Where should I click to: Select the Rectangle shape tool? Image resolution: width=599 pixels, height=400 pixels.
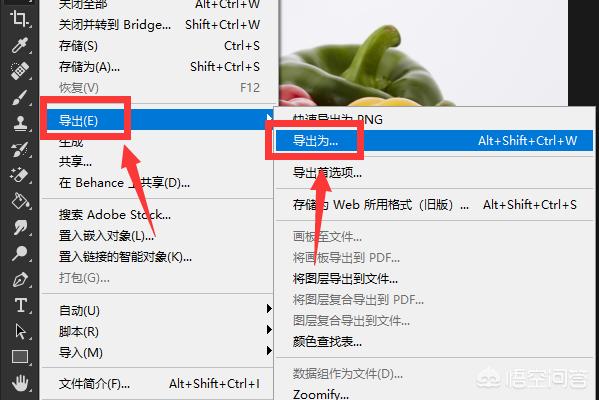point(19,357)
